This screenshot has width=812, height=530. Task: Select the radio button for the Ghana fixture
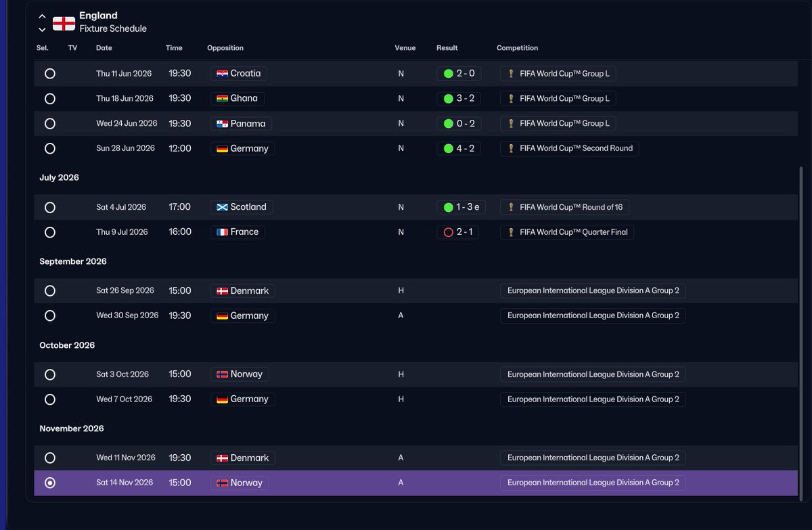[50, 99]
